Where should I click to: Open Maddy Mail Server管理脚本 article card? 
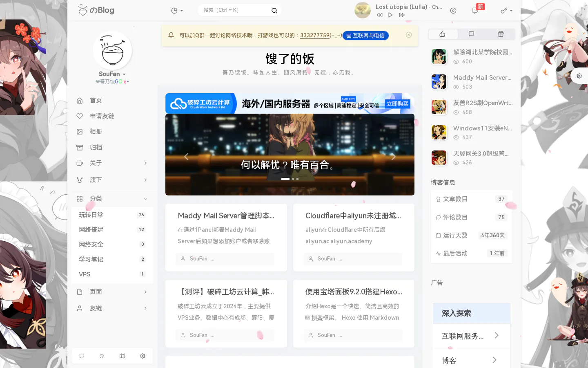pyautogui.click(x=226, y=238)
